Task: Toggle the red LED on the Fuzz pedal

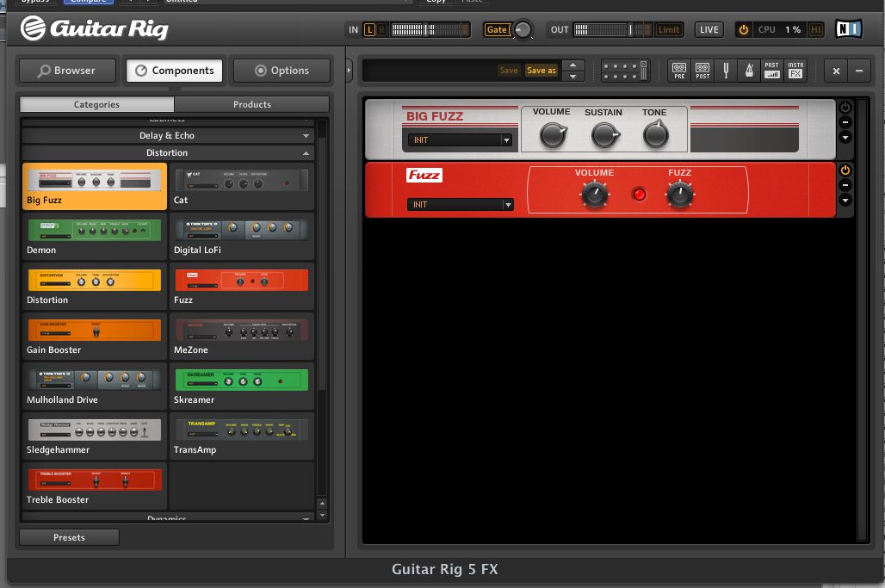Action: pyautogui.click(x=639, y=195)
